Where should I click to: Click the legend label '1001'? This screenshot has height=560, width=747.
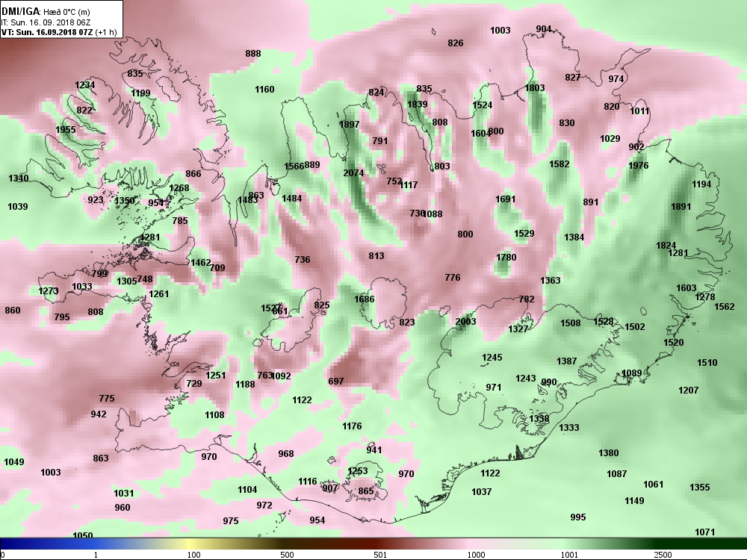click(x=569, y=555)
